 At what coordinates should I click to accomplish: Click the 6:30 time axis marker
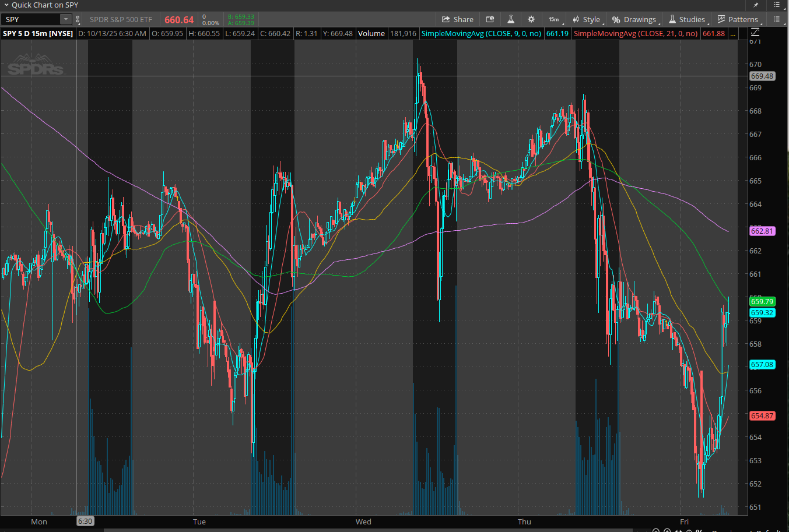pyautogui.click(x=85, y=522)
